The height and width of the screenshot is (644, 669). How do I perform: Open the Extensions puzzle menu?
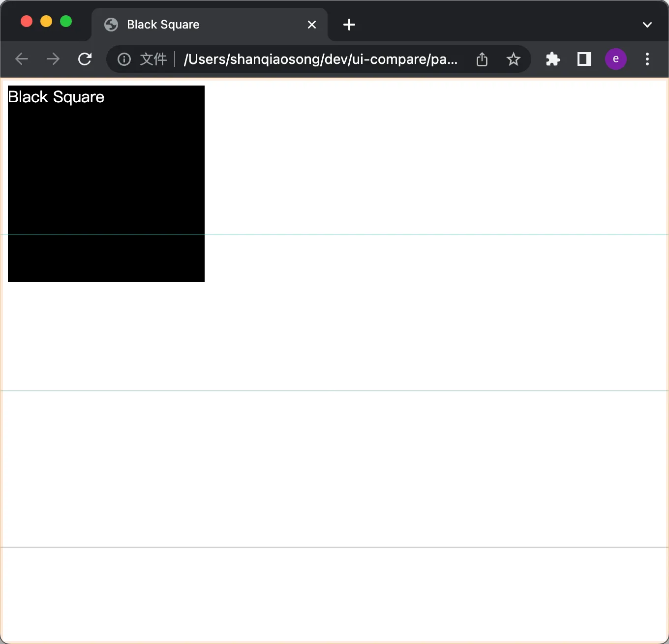tap(553, 59)
